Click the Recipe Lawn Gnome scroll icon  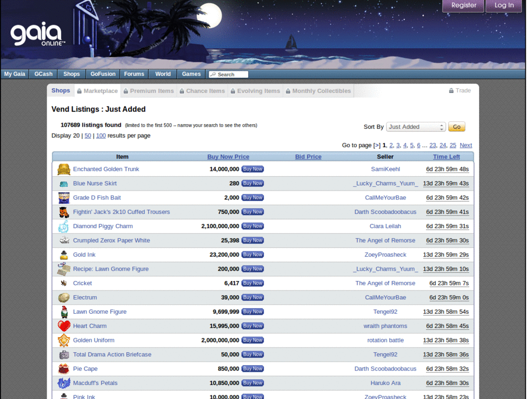(63, 269)
